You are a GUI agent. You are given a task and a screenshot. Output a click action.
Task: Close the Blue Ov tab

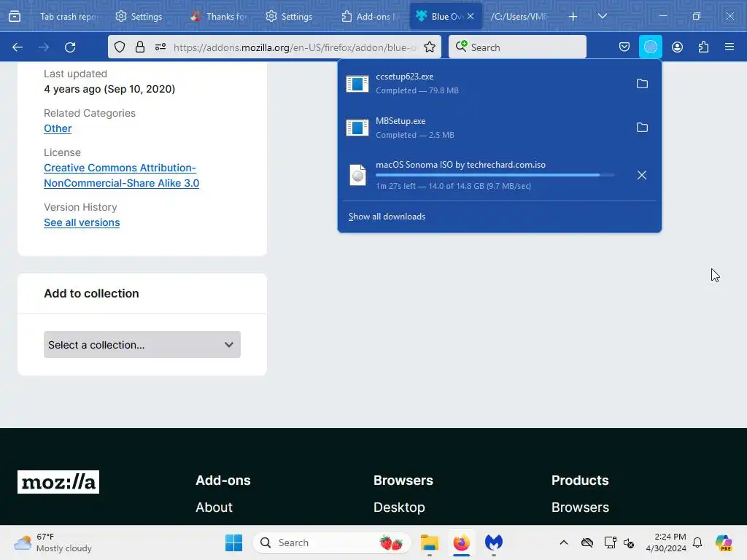471,16
